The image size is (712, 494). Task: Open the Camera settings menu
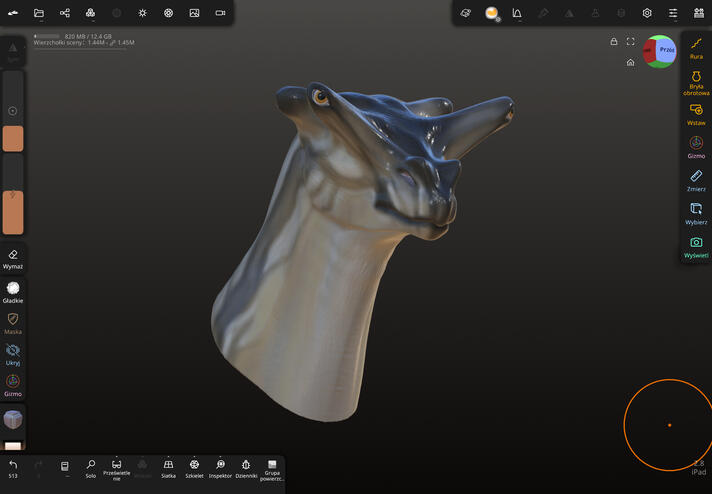click(220, 13)
